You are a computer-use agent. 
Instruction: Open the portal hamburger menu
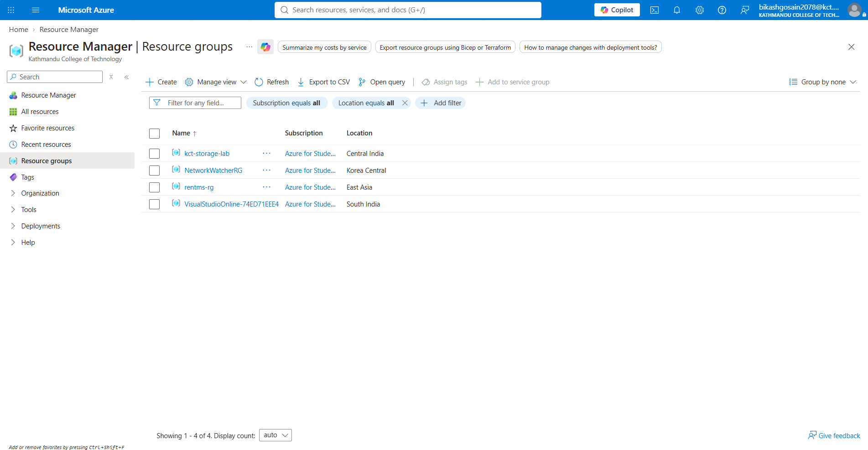pos(36,10)
